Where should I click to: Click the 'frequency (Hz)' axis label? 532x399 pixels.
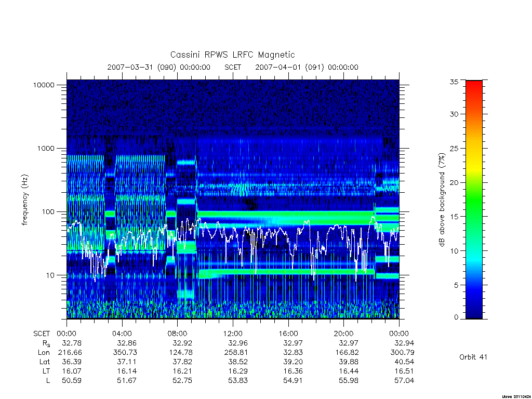coord(25,200)
